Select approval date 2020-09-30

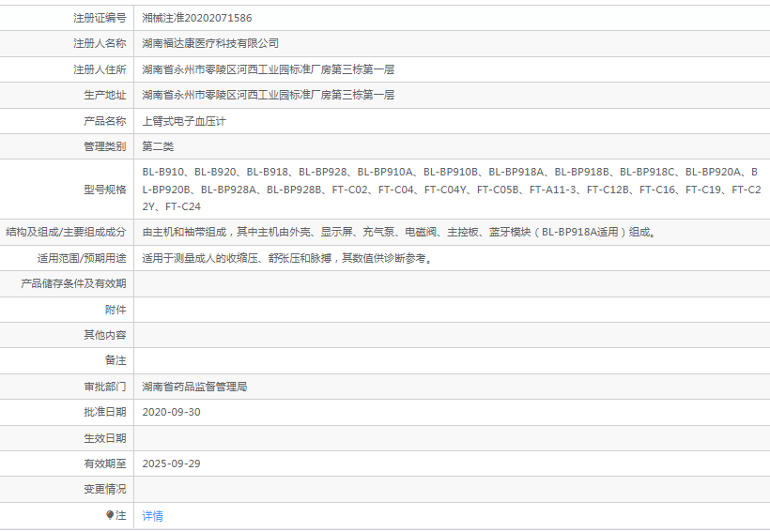(x=172, y=412)
